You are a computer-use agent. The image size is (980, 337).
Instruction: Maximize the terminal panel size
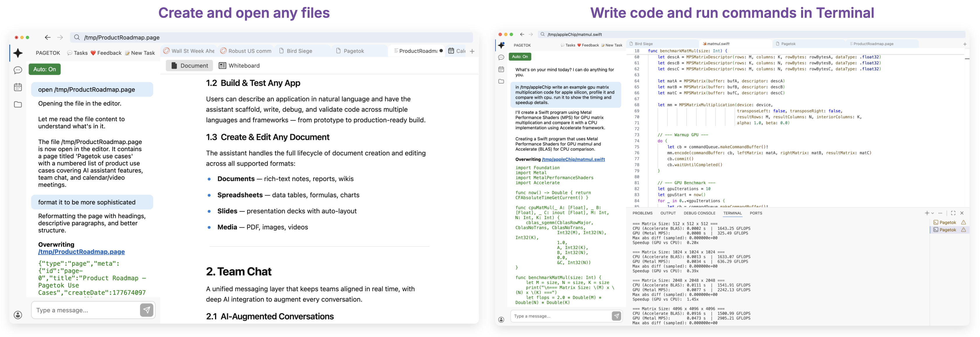[x=953, y=213]
